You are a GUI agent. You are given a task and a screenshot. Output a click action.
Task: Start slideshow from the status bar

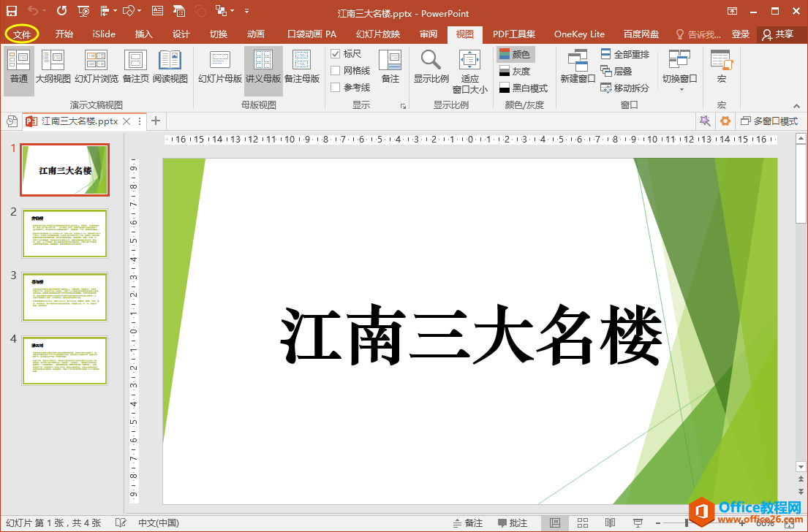click(x=614, y=522)
